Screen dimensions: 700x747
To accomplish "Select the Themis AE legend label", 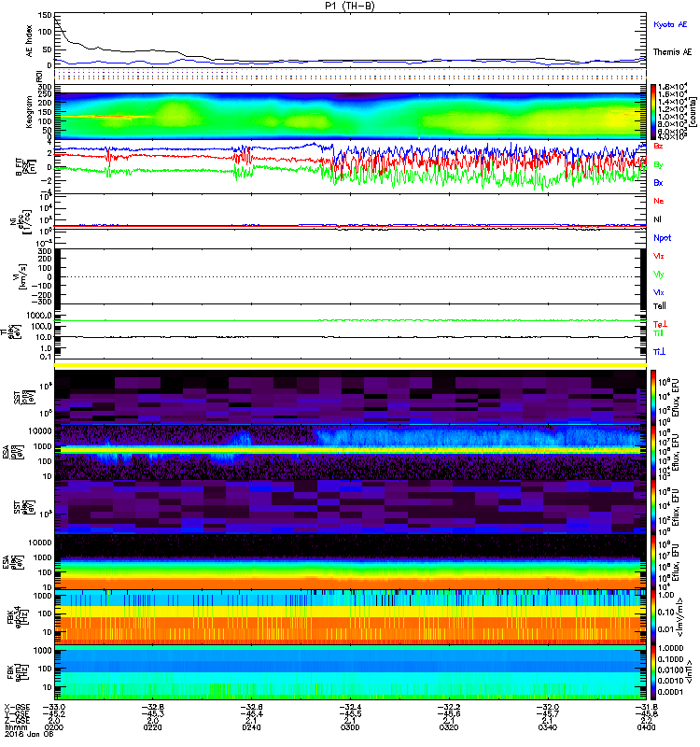I will pos(672,52).
